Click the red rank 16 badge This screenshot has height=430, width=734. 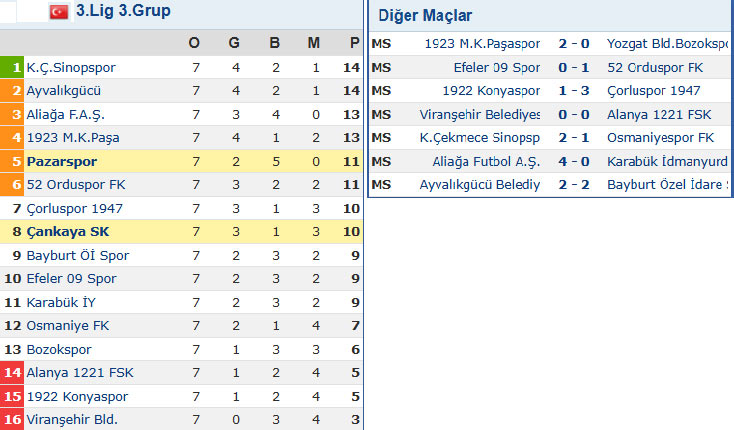coord(12,419)
